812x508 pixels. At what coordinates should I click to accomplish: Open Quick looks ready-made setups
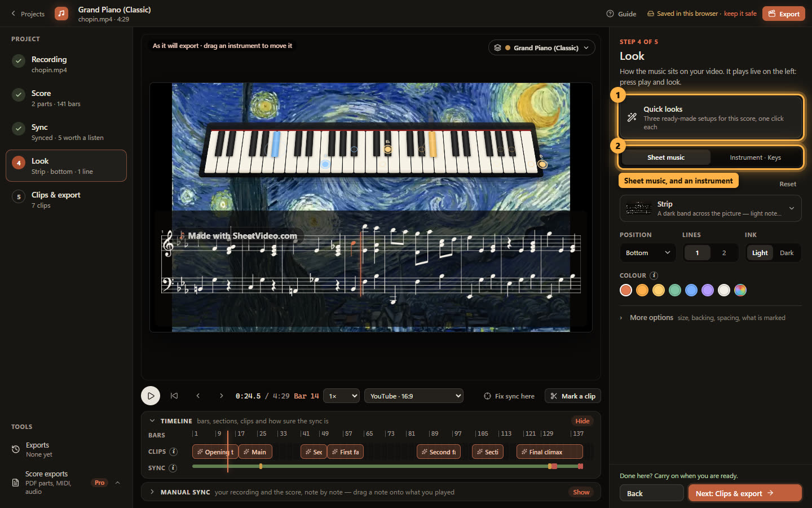point(710,117)
